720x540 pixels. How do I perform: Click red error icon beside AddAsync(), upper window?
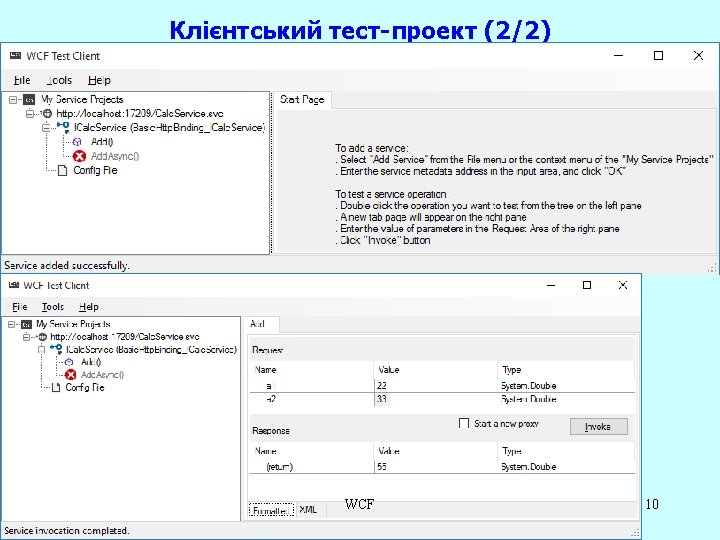coord(79,156)
